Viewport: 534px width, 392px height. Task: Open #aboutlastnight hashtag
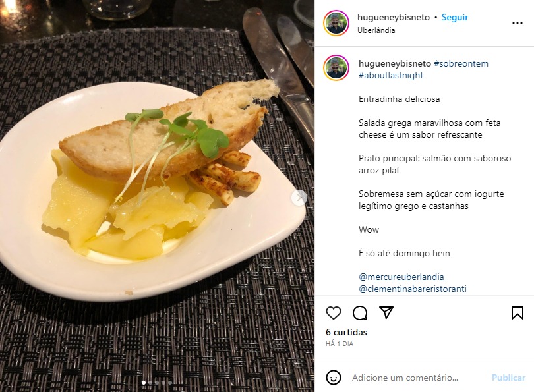click(391, 76)
